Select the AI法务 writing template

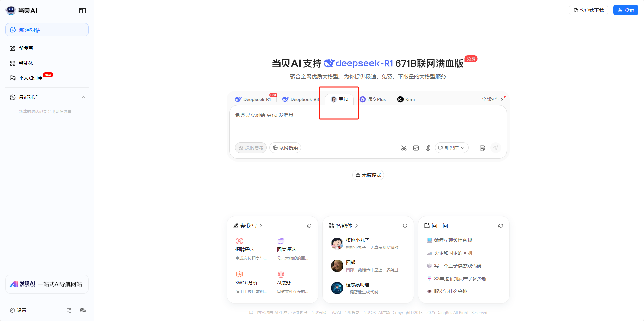click(x=292, y=282)
